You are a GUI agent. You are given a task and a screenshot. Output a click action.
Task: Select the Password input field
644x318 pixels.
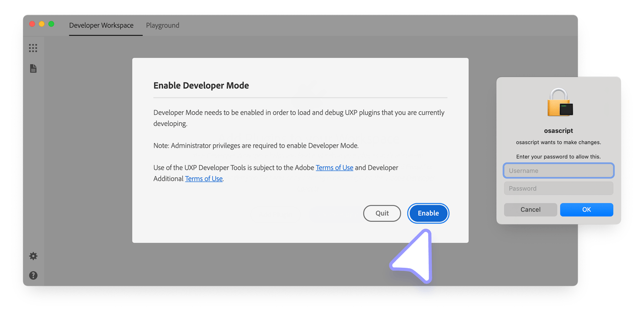[x=558, y=188]
